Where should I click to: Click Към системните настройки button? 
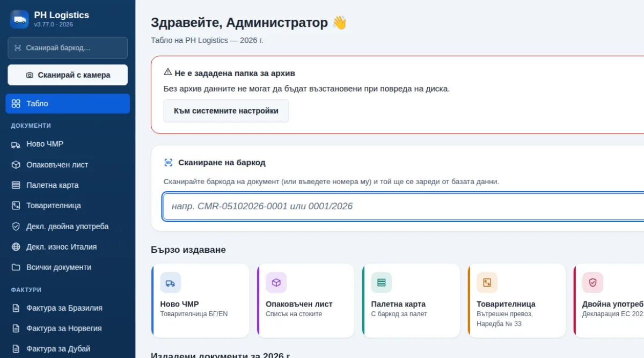tap(226, 111)
